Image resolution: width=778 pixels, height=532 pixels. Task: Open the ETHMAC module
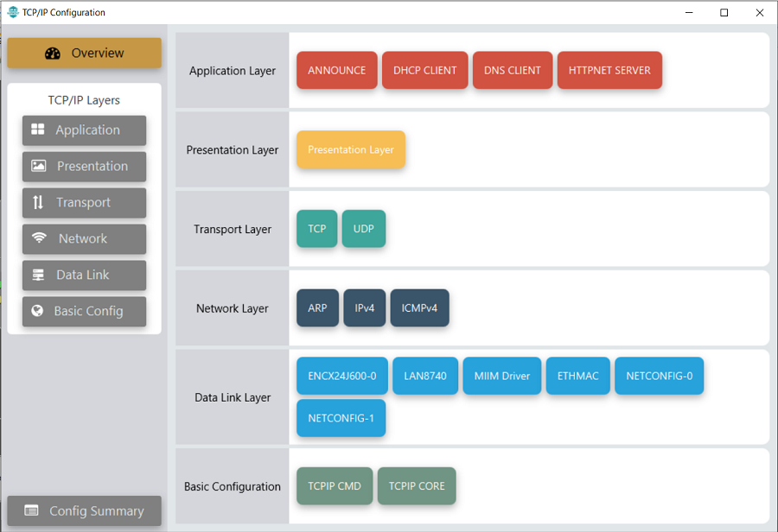coord(578,376)
